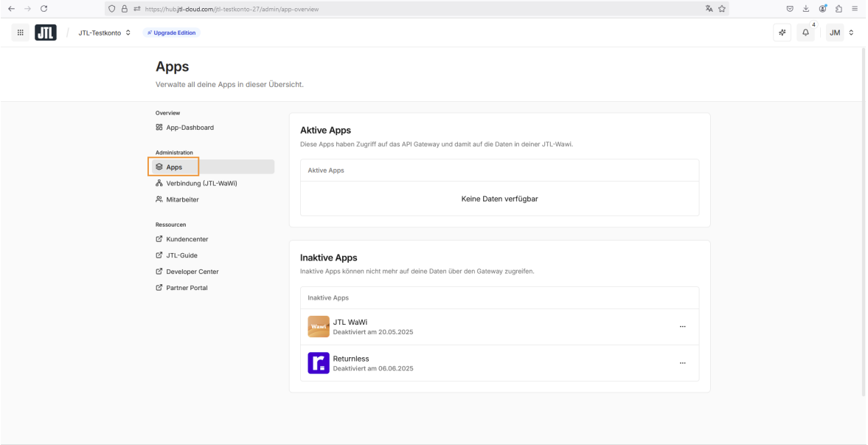Open the notifications bell
This screenshot has height=445, width=868.
[x=805, y=32]
